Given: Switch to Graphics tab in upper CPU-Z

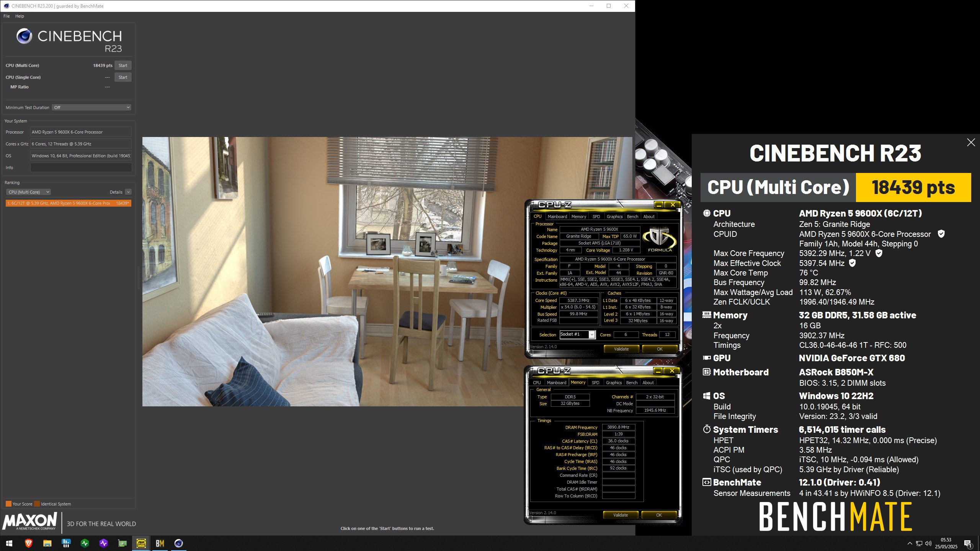Looking at the screenshot, I should pyautogui.click(x=614, y=217).
